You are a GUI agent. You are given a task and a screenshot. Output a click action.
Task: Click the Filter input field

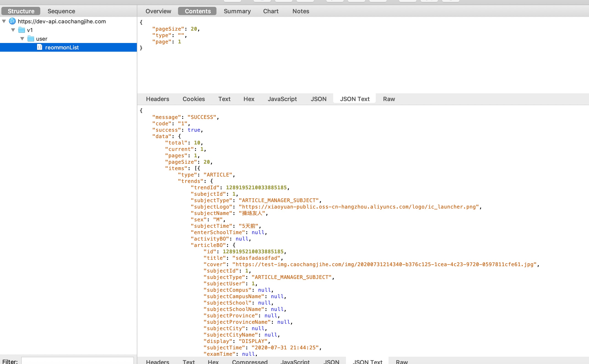coord(77,361)
